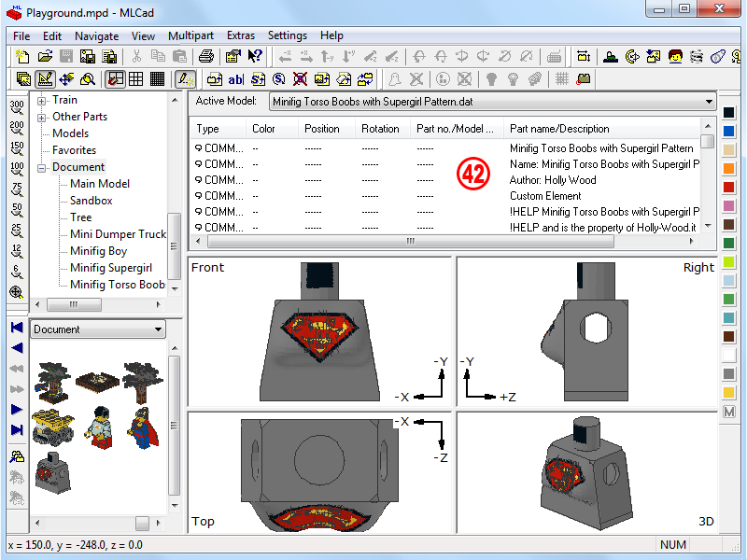Click the 'ab|' add comment icon
The height and width of the screenshot is (560, 747).
pos(236,79)
